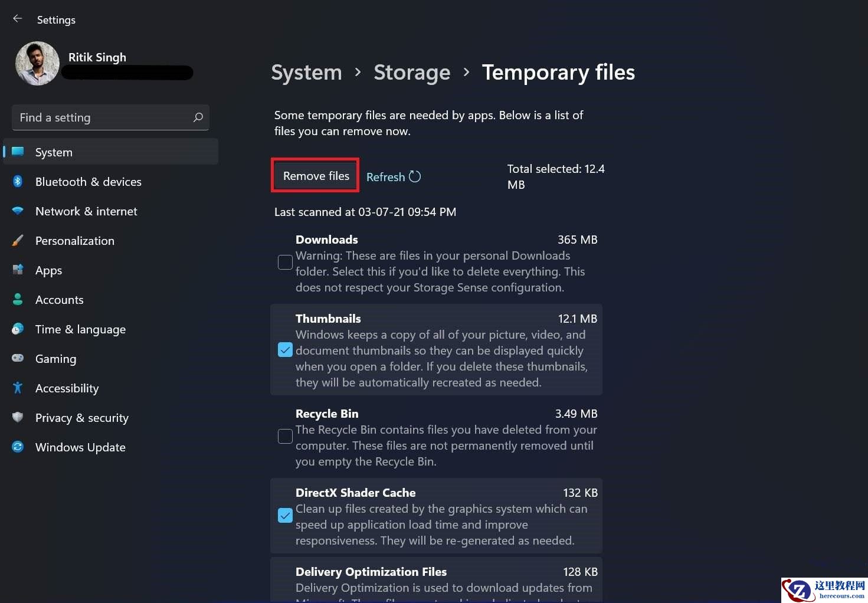Open Network & internet via its globe icon

pos(18,211)
